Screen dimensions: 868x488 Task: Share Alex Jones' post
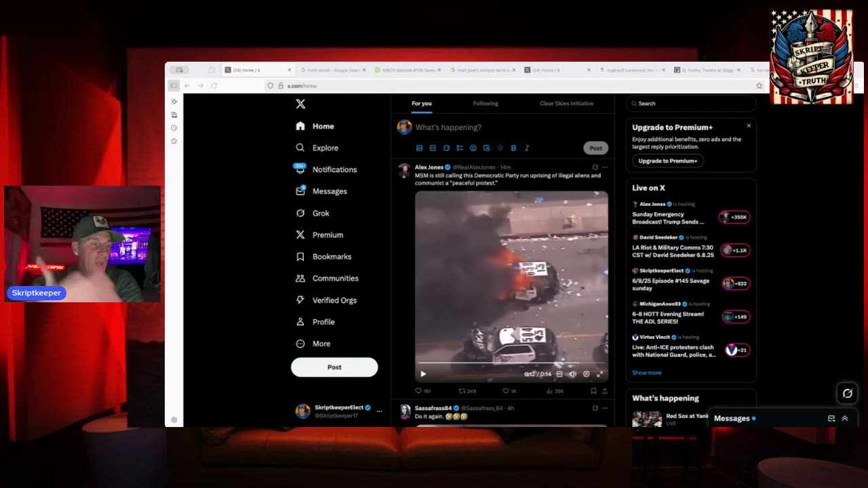605,391
